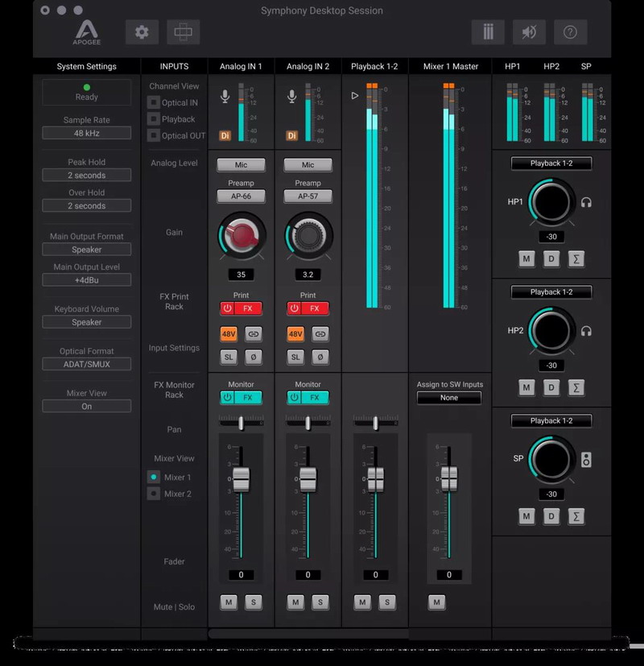
Task: Sum HP1 to mono with Σ button
Action: point(576,259)
